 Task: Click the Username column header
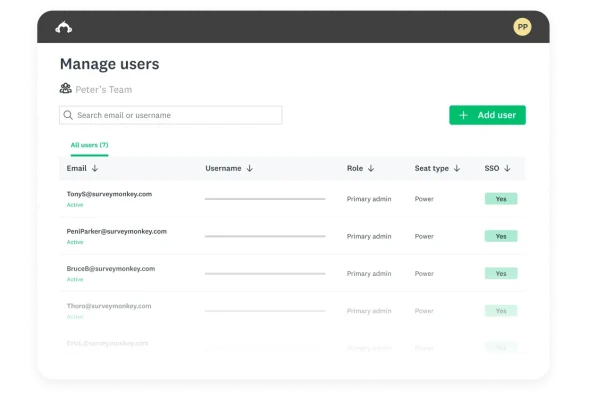point(223,168)
